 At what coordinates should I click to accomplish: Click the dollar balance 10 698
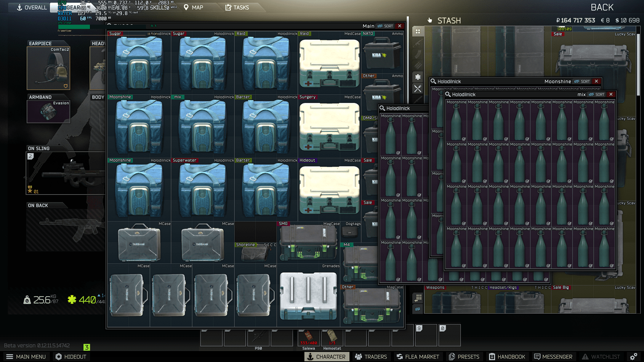(x=627, y=20)
